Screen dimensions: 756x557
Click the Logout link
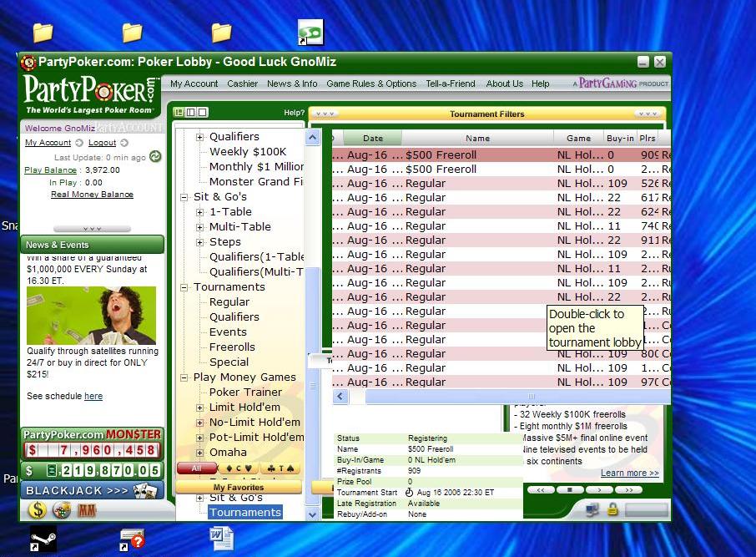tap(102, 143)
